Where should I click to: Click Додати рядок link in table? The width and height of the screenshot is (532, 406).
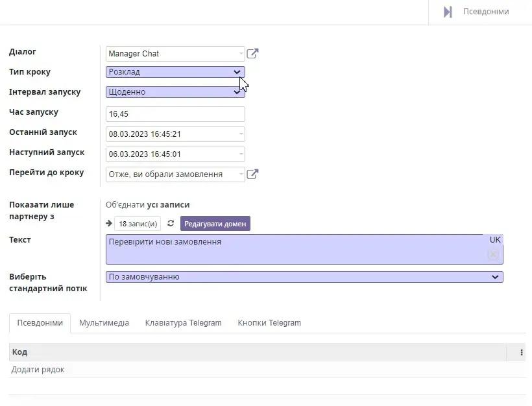tap(38, 370)
